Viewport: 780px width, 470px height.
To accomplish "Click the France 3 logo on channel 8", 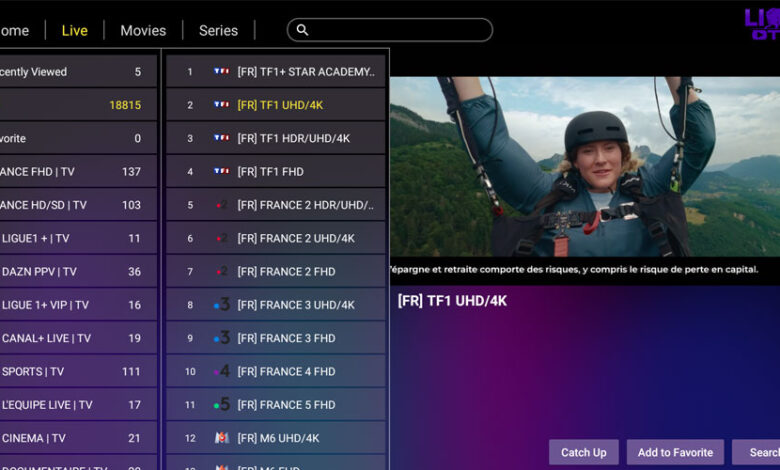I will tap(221, 305).
